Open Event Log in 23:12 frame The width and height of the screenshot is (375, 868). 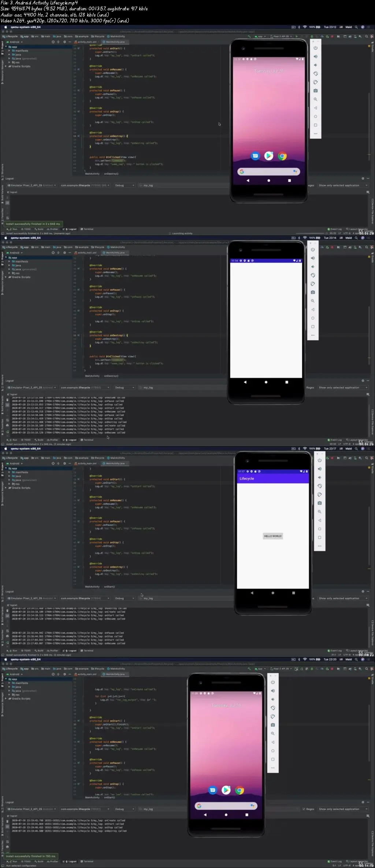point(334,229)
